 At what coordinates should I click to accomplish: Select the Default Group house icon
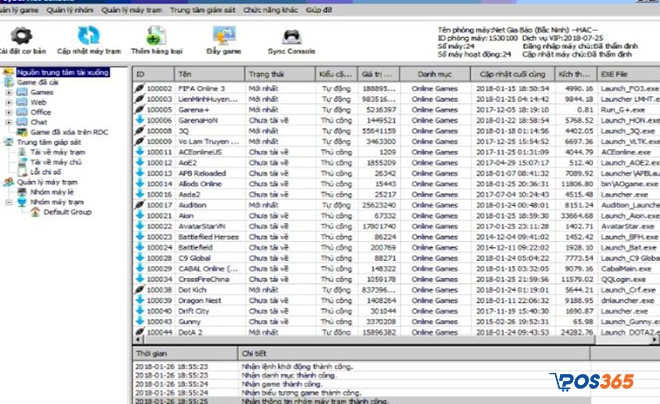35,212
